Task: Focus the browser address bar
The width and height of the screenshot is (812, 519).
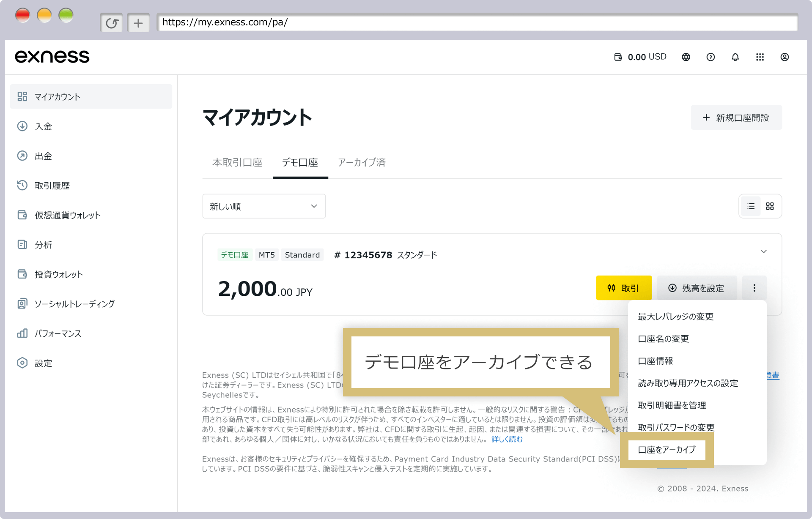Action: (x=477, y=22)
